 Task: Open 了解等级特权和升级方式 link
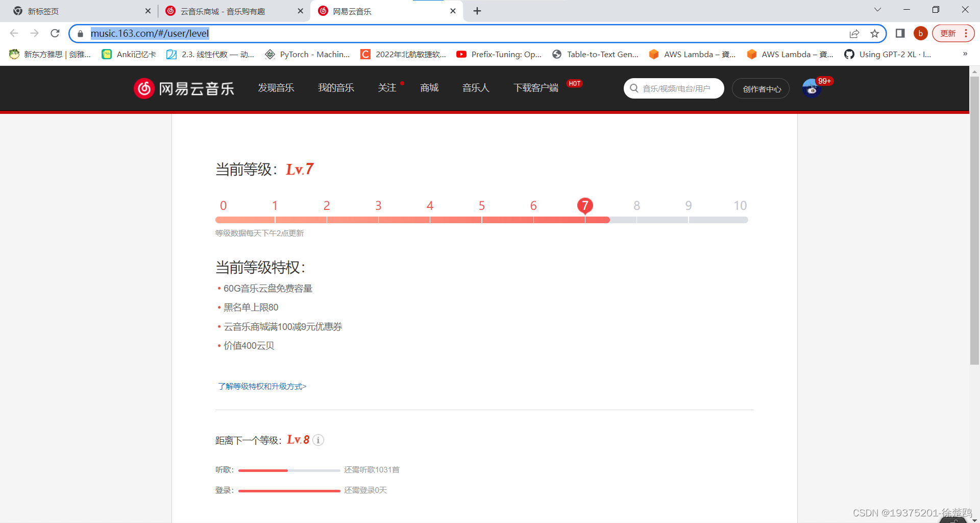tap(262, 386)
